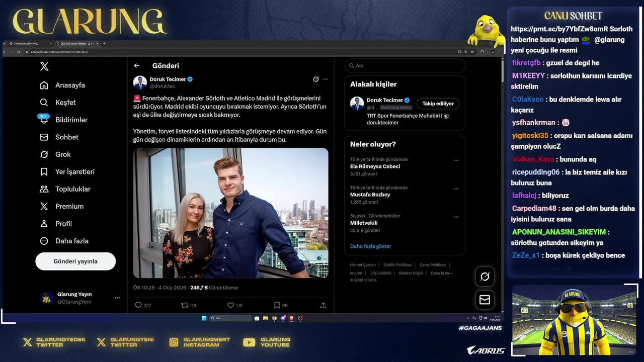
Task: Click Daha fazla göster link
Action: (370, 246)
